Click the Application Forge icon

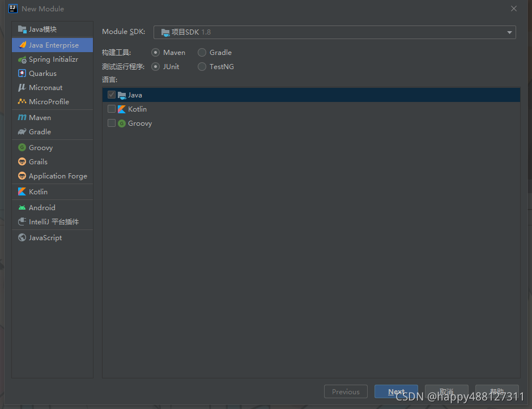point(22,176)
